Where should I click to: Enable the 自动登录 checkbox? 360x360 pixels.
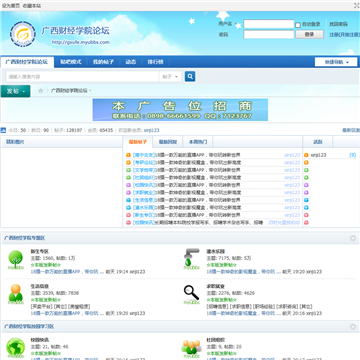298,25
